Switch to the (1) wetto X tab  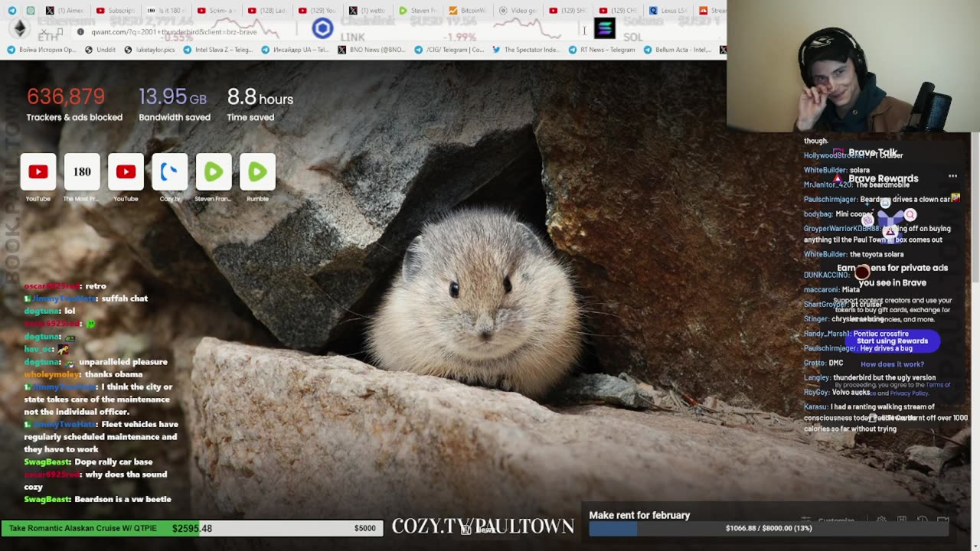tap(367, 11)
